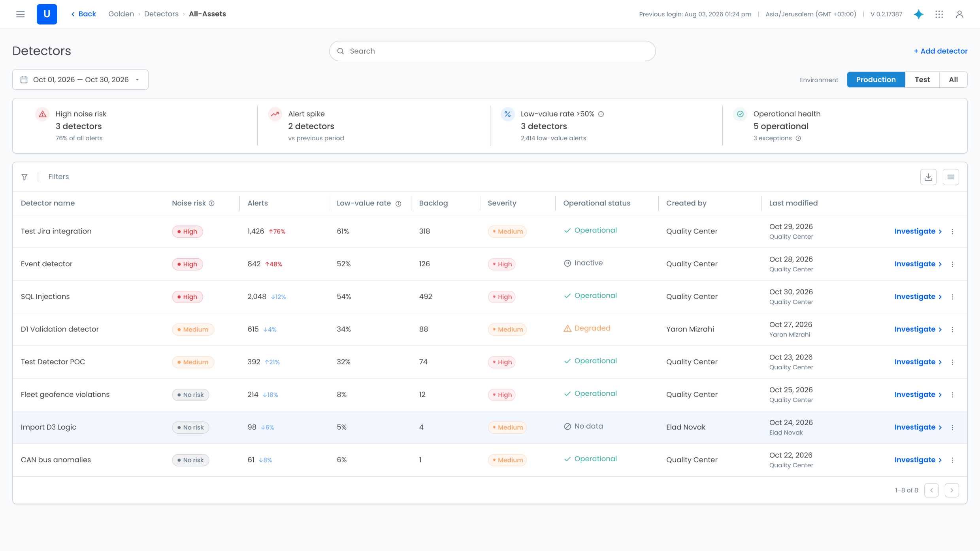Open more options for Test Detector POC
Viewport: 980px width, 551px height.
[952, 362]
